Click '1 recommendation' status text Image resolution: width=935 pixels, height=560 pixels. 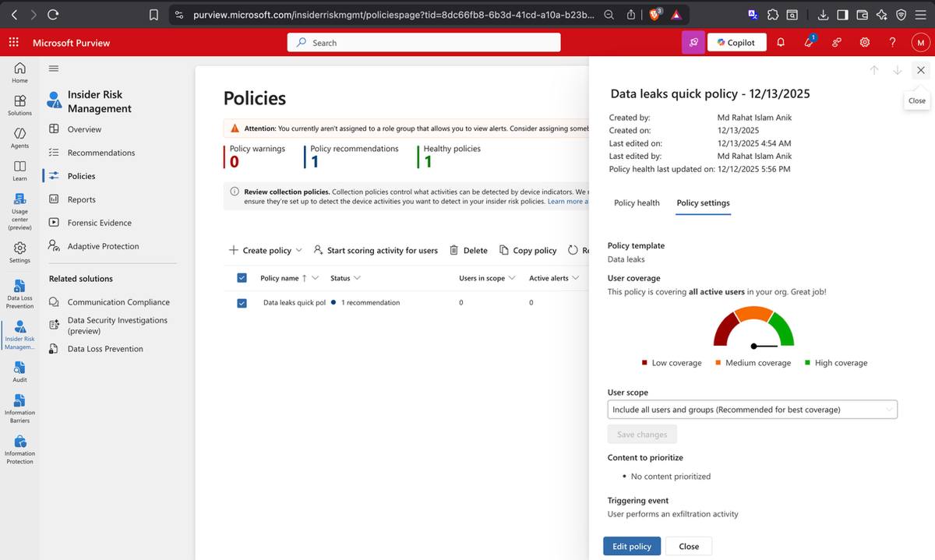point(370,302)
